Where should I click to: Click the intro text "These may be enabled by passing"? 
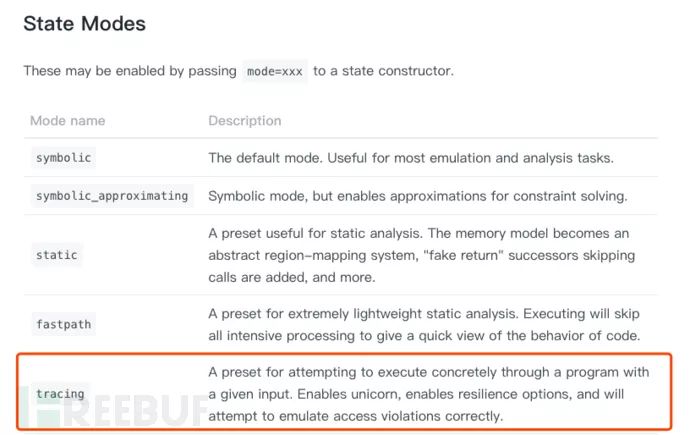pyautogui.click(x=129, y=72)
